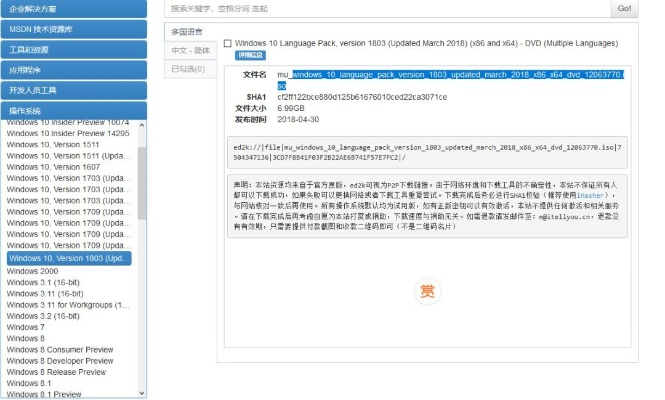Click the highlighted ISO file name
This screenshot has height=400, width=665.
point(450,80)
